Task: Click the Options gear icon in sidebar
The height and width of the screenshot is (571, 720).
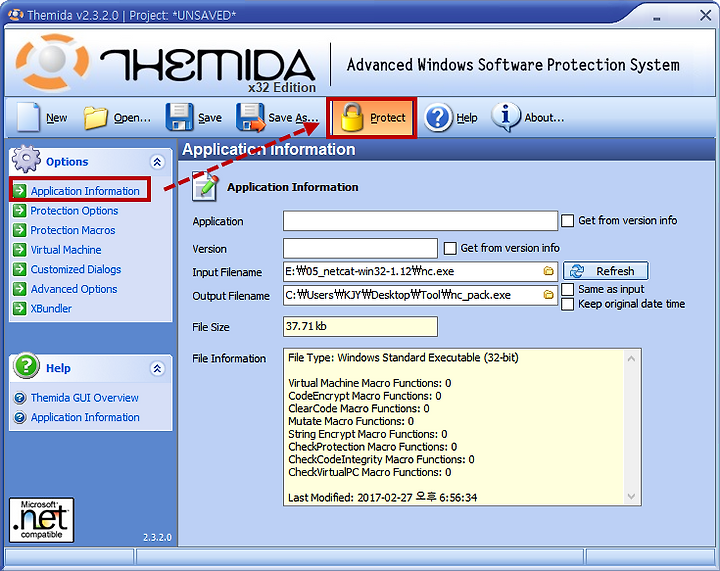Action: (26, 159)
